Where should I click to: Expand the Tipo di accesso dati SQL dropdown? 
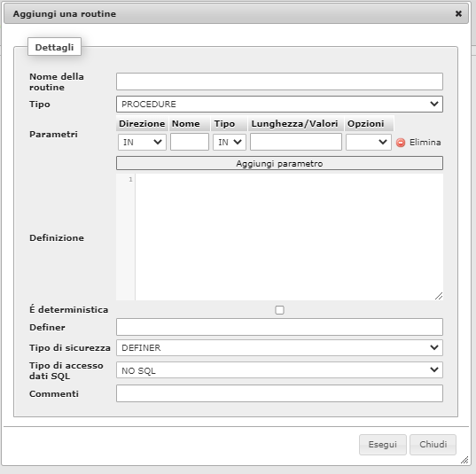click(279, 370)
